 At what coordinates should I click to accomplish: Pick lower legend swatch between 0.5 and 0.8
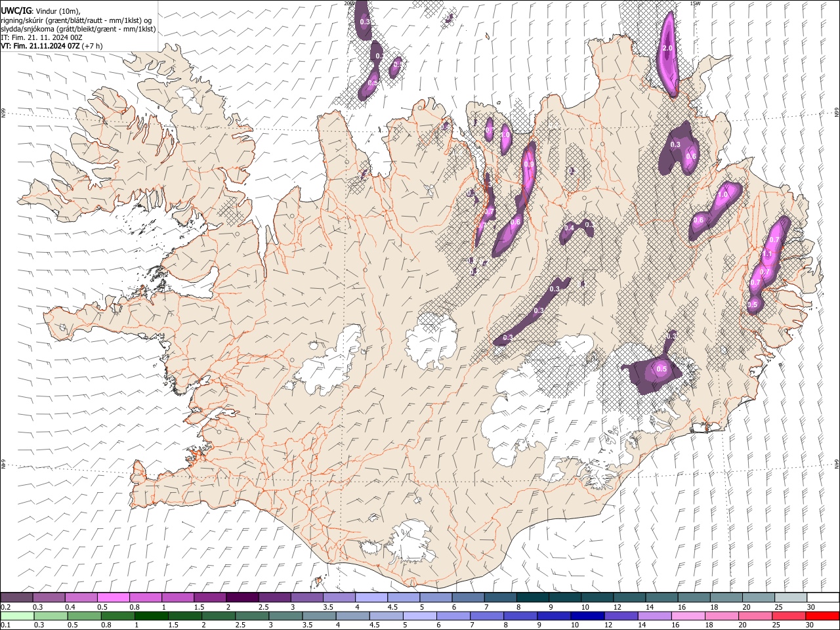click(84, 616)
